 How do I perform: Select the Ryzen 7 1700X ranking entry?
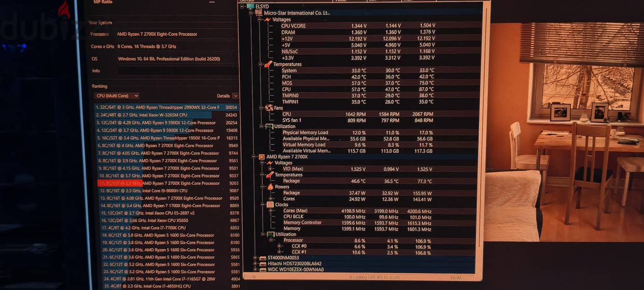tap(170, 205)
